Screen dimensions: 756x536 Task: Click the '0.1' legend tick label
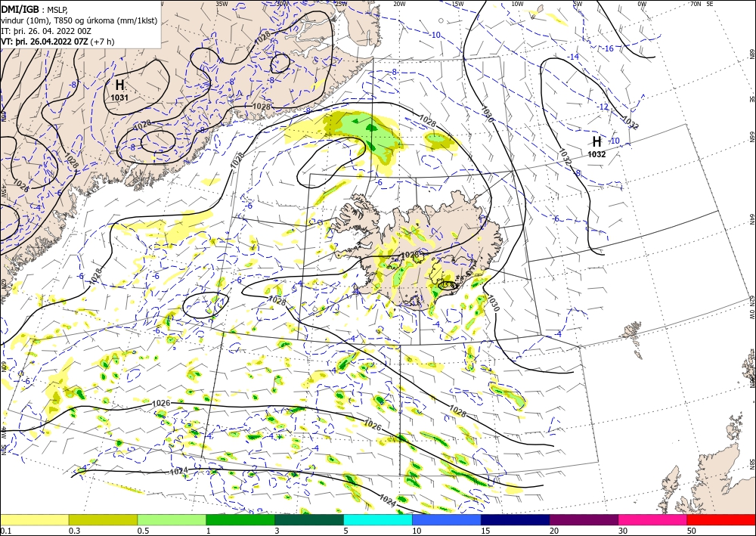[5, 531]
